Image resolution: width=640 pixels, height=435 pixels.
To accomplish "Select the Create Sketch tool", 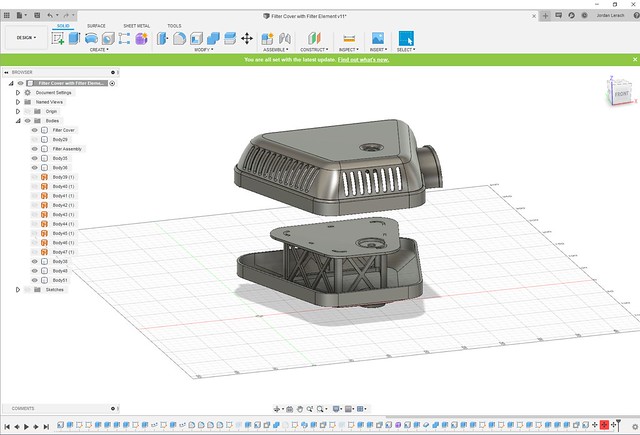I will pyautogui.click(x=58, y=38).
